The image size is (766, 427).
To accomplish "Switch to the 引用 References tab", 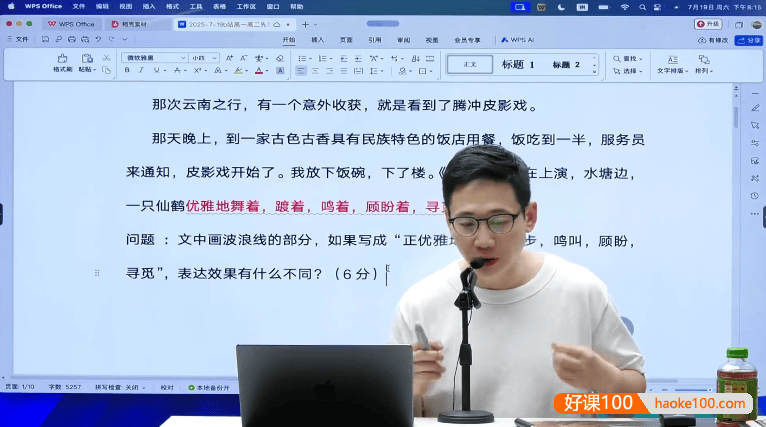I will (x=375, y=40).
